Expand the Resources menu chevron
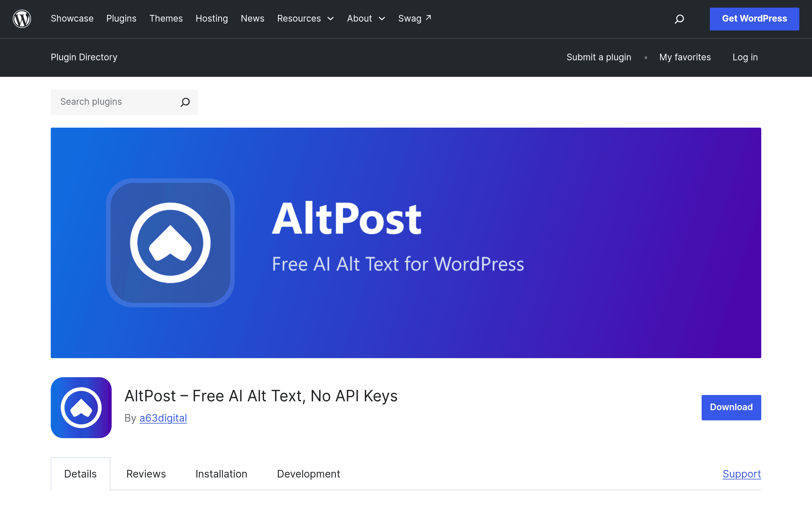The width and height of the screenshot is (812, 508). pos(331,19)
